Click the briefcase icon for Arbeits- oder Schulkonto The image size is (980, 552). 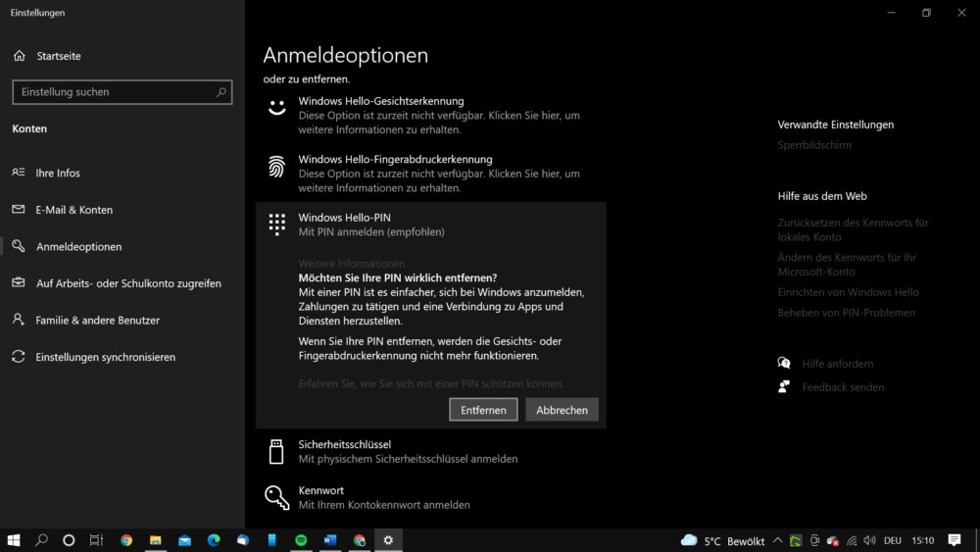19,282
